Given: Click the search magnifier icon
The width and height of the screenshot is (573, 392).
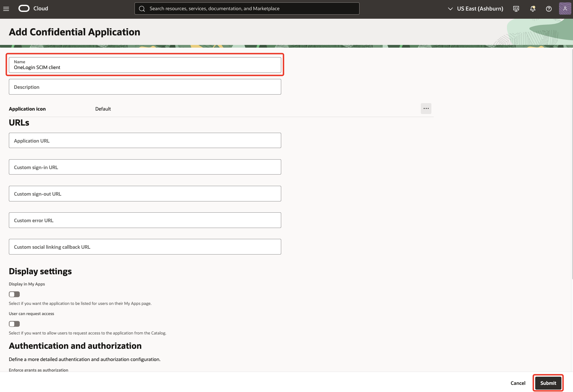Looking at the screenshot, I should (x=142, y=8).
